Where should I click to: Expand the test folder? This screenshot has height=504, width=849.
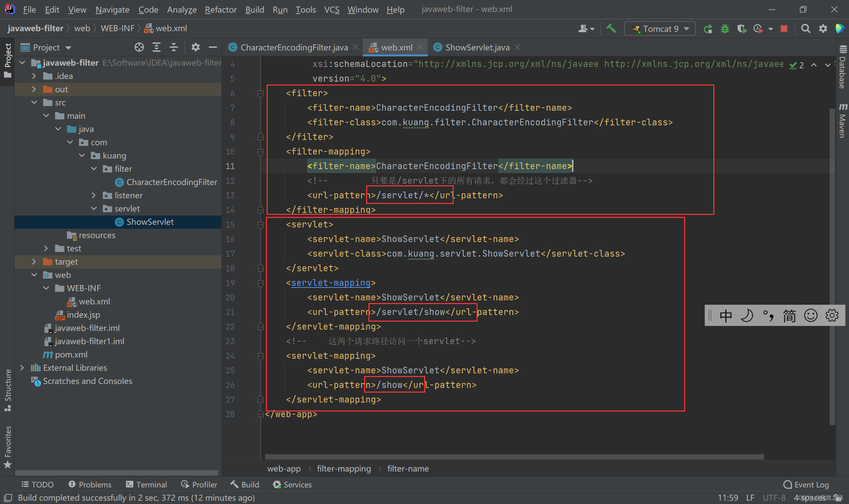coord(46,248)
